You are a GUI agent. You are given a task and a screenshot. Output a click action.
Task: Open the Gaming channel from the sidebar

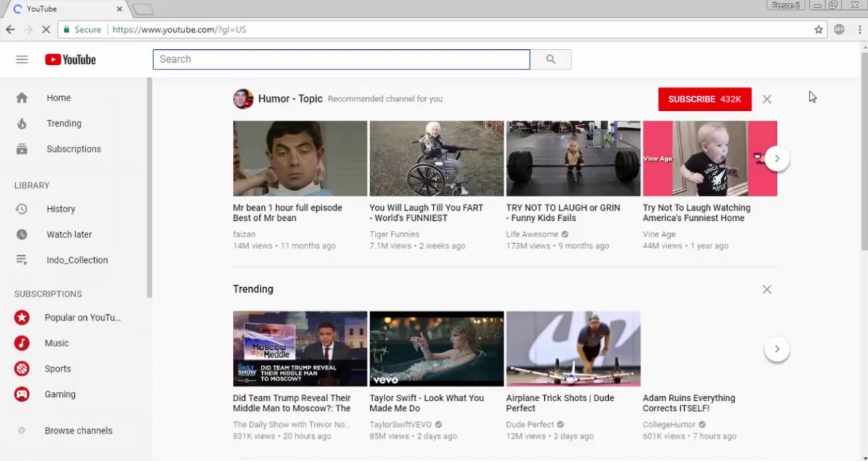[x=21, y=394]
